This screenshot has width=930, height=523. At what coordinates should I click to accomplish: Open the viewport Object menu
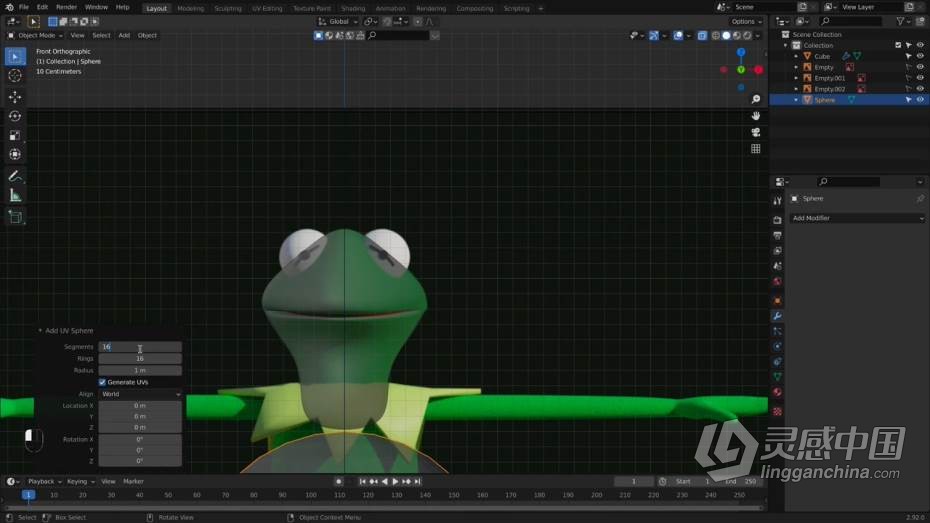point(147,36)
